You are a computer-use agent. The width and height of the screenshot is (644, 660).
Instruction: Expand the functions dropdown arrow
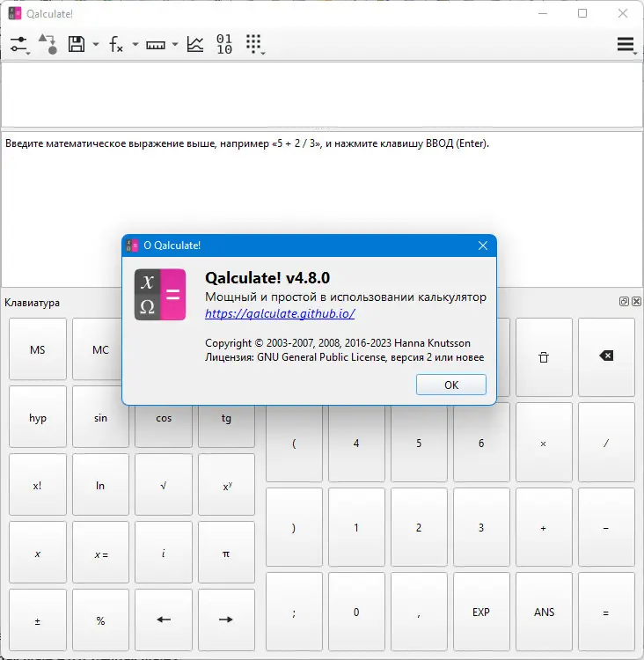(135, 44)
